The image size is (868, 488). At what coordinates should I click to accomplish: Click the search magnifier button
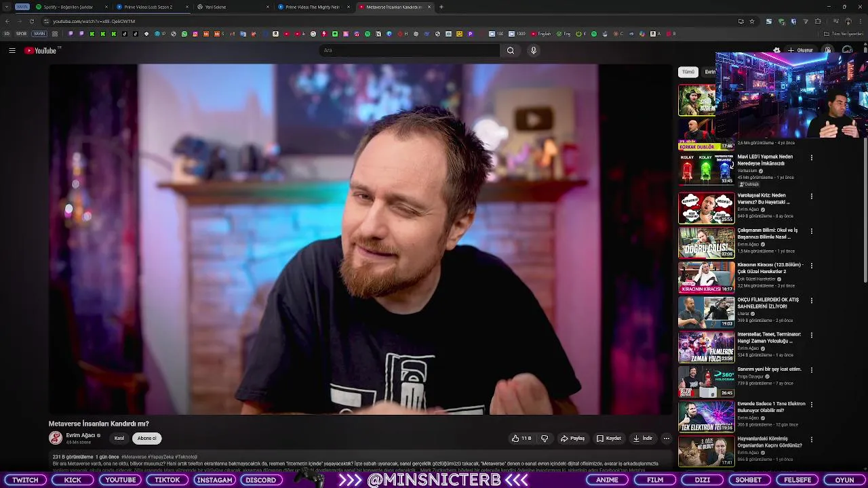[511, 50]
